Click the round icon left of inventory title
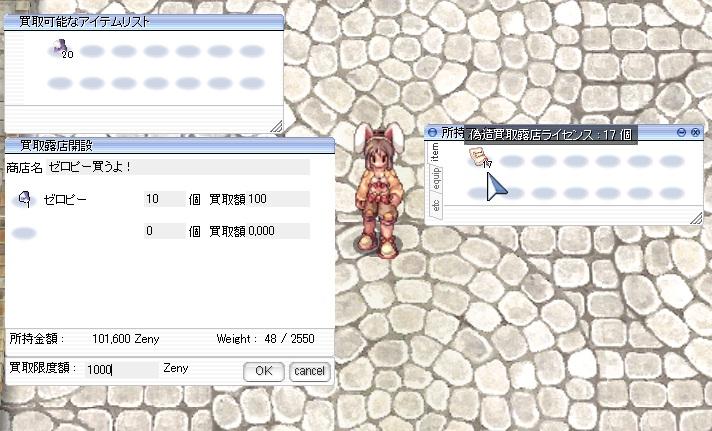The image size is (712, 431). 432,132
